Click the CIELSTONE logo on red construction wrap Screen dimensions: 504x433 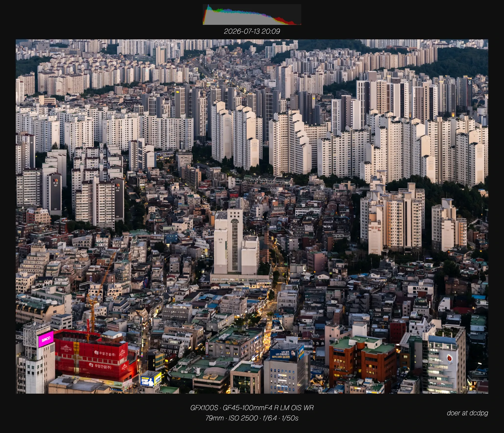[x=66, y=349]
